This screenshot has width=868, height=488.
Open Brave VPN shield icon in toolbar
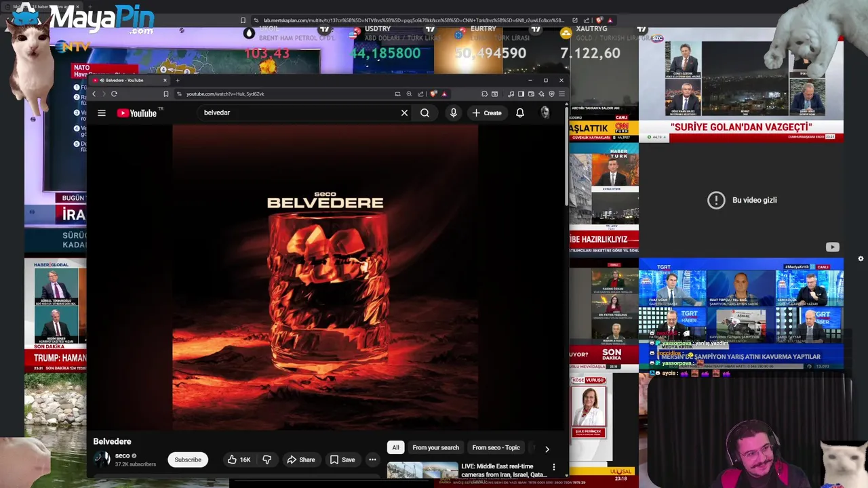[551, 94]
